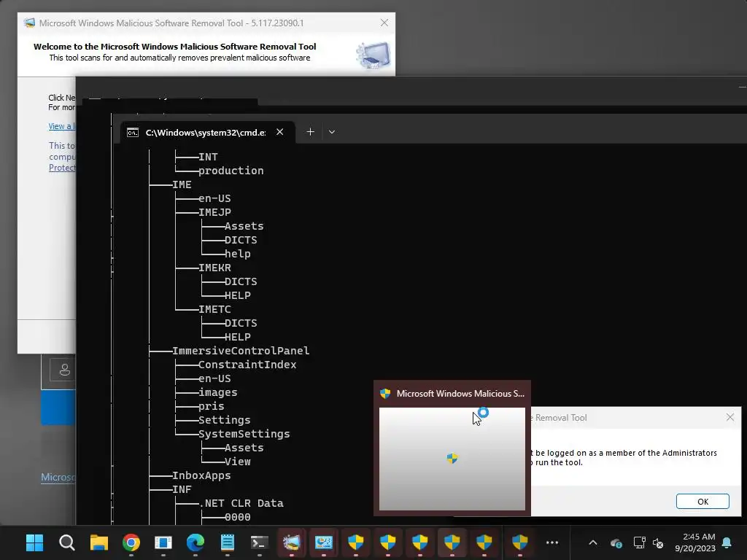The height and width of the screenshot is (560, 747).
Task: Click the 'ConstraintIndex' entry
Action: 247,365
